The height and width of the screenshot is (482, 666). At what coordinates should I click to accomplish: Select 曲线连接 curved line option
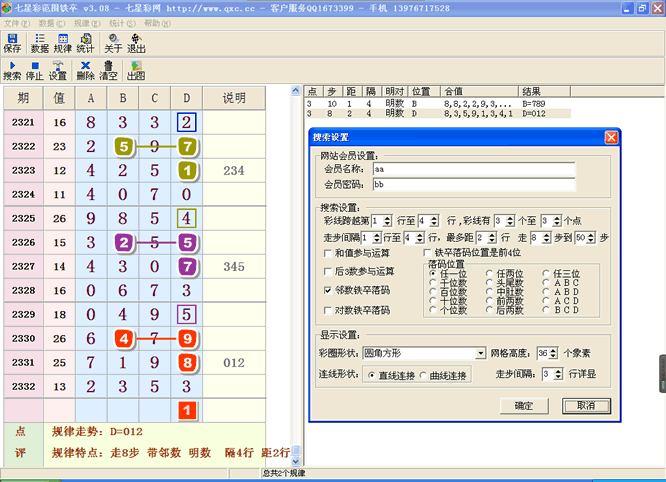point(423,375)
